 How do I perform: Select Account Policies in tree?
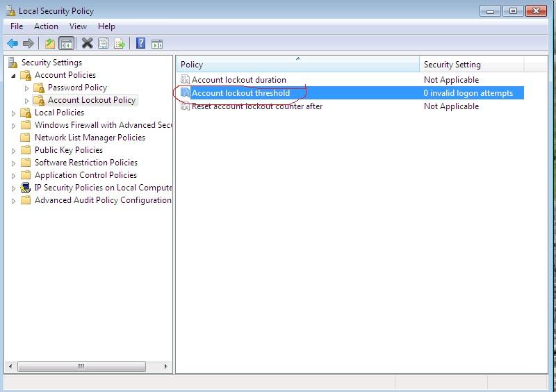coord(65,75)
